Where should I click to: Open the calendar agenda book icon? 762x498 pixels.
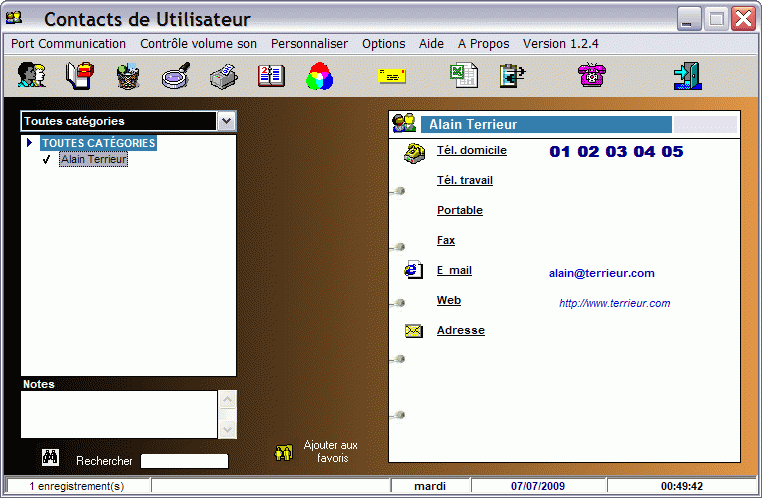[x=271, y=76]
